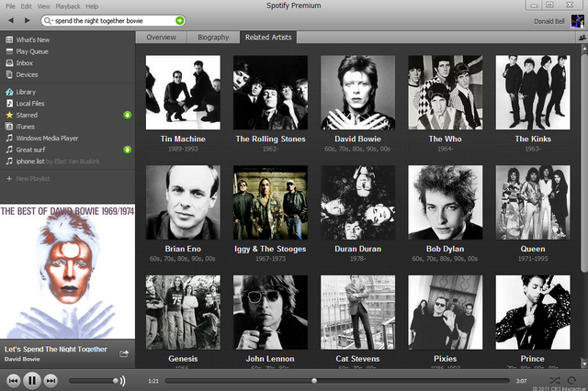The width and height of the screenshot is (588, 391).
Task: Open the Bob Dylan artist photo
Action: click(445, 202)
